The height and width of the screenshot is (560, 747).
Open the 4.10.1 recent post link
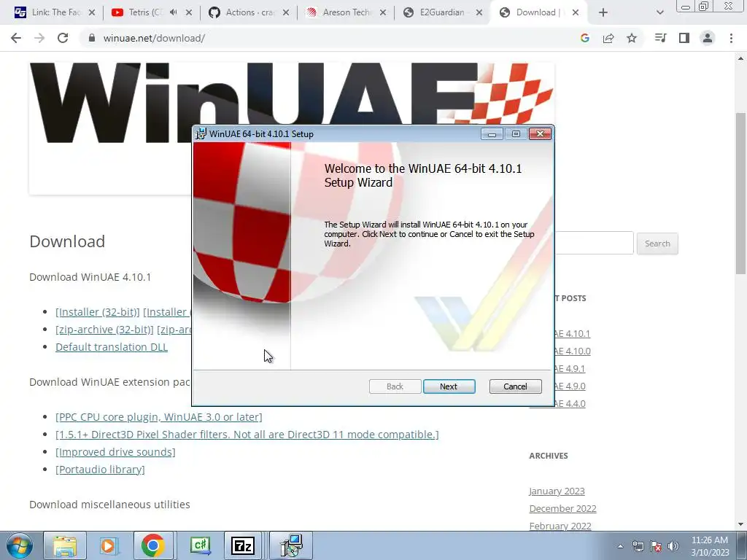[572, 334]
